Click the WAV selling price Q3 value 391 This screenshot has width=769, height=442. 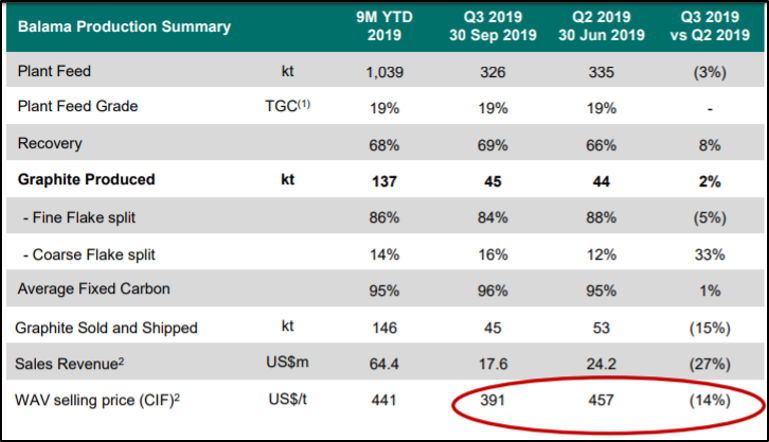click(x=492, y=401)
